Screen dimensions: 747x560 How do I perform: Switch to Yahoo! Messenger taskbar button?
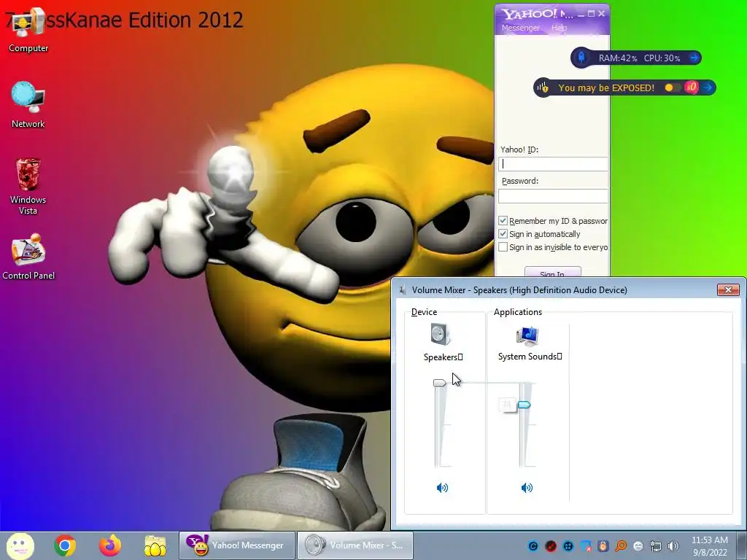pos(237,545)
